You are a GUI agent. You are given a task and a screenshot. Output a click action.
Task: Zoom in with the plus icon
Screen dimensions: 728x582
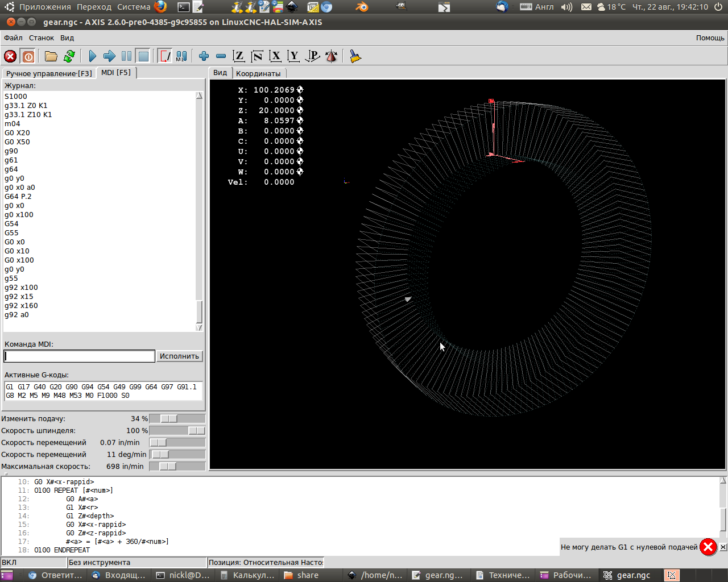click(x=204, y=56)
